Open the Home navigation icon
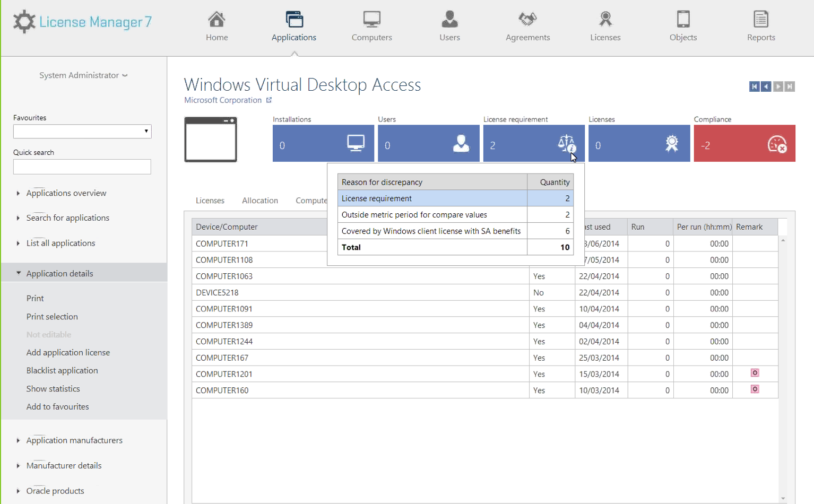The image size is (814, 504). (217, 20)
